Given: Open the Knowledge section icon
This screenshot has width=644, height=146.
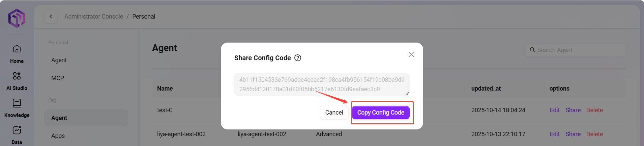Looking at the screenshot, I should tap(17, 103).
